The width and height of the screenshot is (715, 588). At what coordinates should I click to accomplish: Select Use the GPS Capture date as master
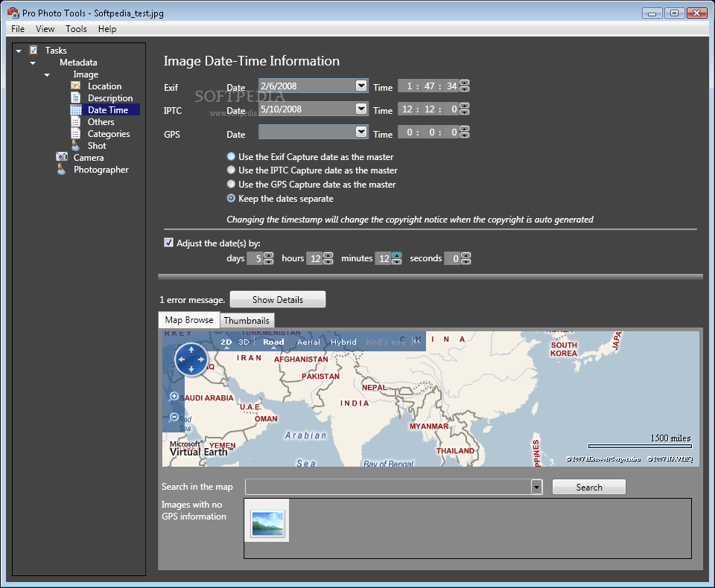click(x=231, y=185)
